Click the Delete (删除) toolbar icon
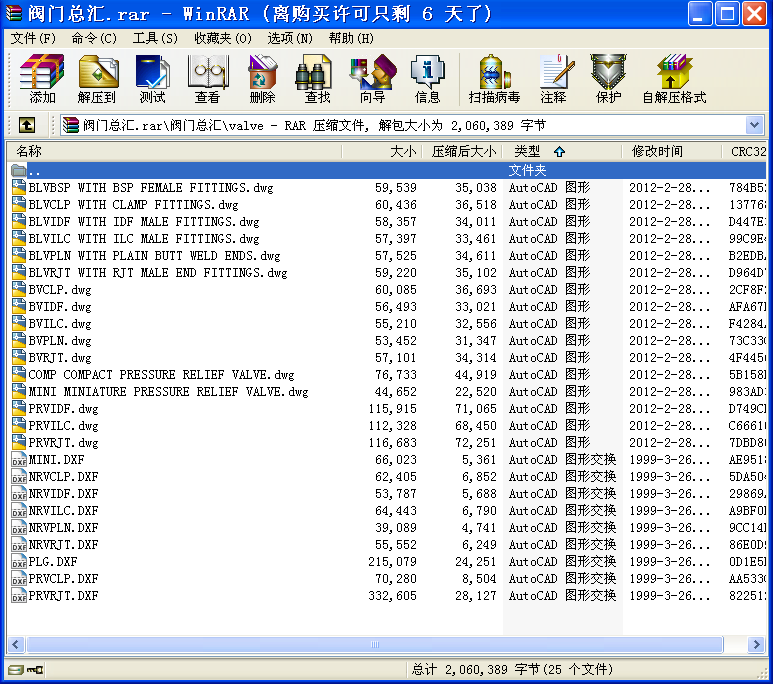The width and height of the screenshot is (773, 684). (x=262, y=79)
